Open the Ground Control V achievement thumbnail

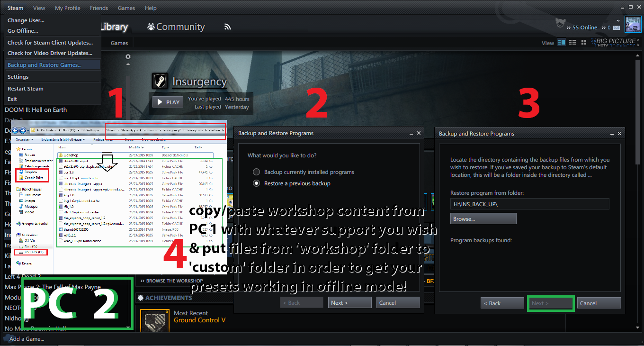(x=155, y=320)
